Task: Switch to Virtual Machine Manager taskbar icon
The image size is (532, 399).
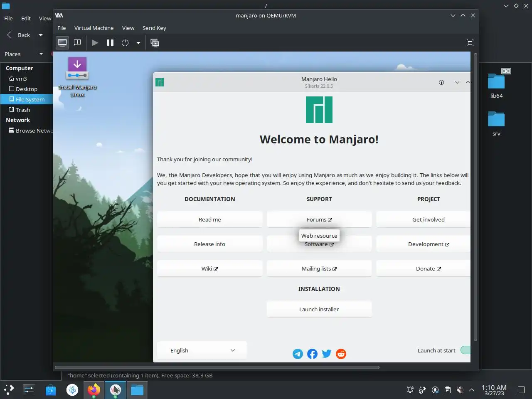Action: click(116, 390)
